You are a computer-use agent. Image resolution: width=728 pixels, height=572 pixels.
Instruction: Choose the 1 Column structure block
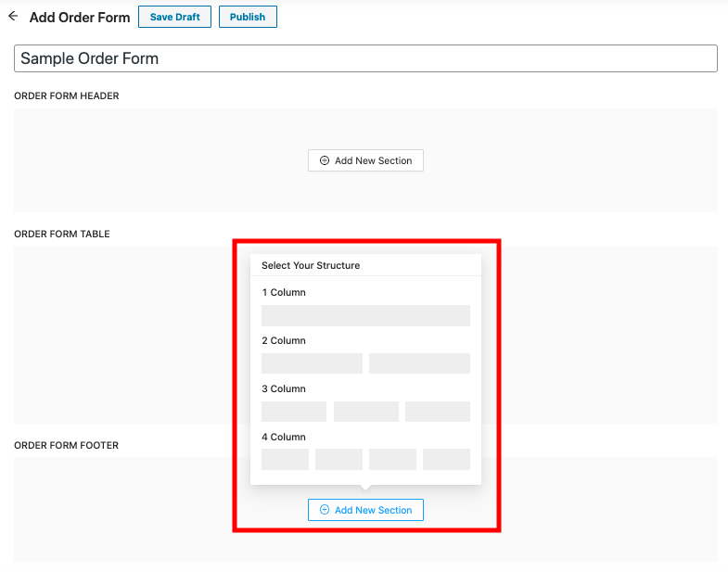(365, 315)
